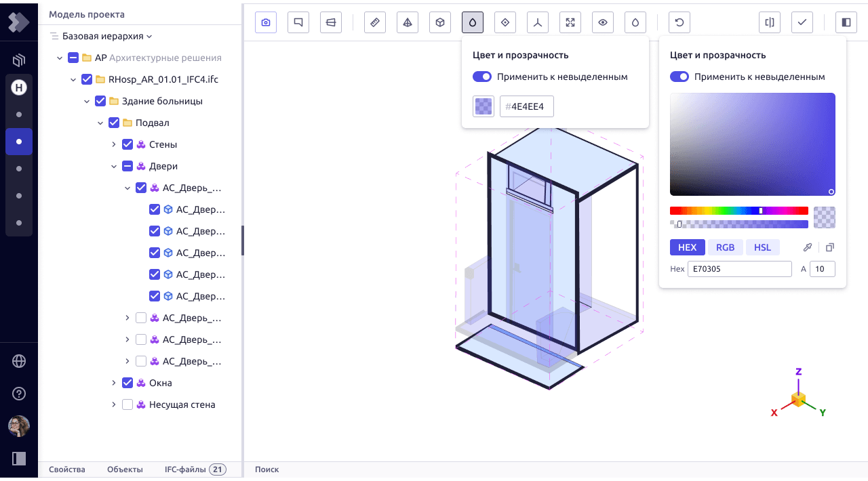
Task: Expand the Несущая стена node
Action: pos(114,404)
